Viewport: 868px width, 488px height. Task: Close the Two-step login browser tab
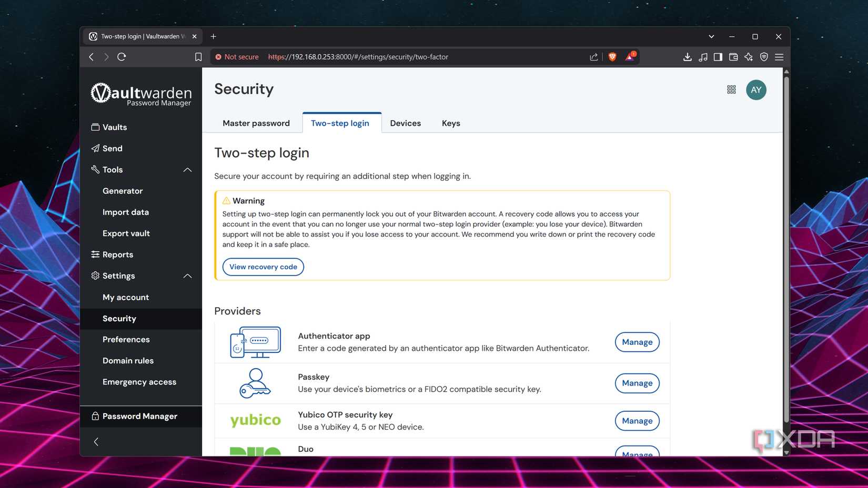195,36
